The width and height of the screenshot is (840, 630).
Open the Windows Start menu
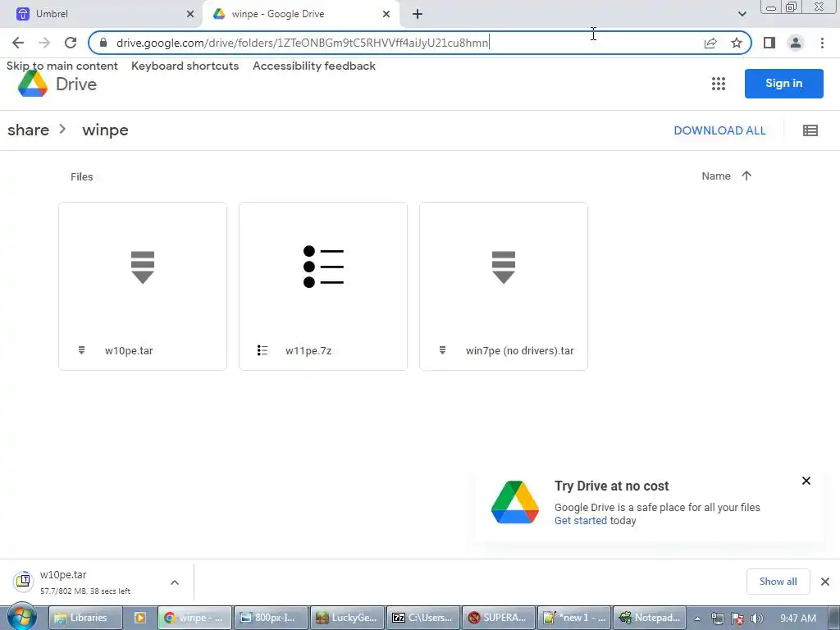pyautogui.click(x=22, y=617)
